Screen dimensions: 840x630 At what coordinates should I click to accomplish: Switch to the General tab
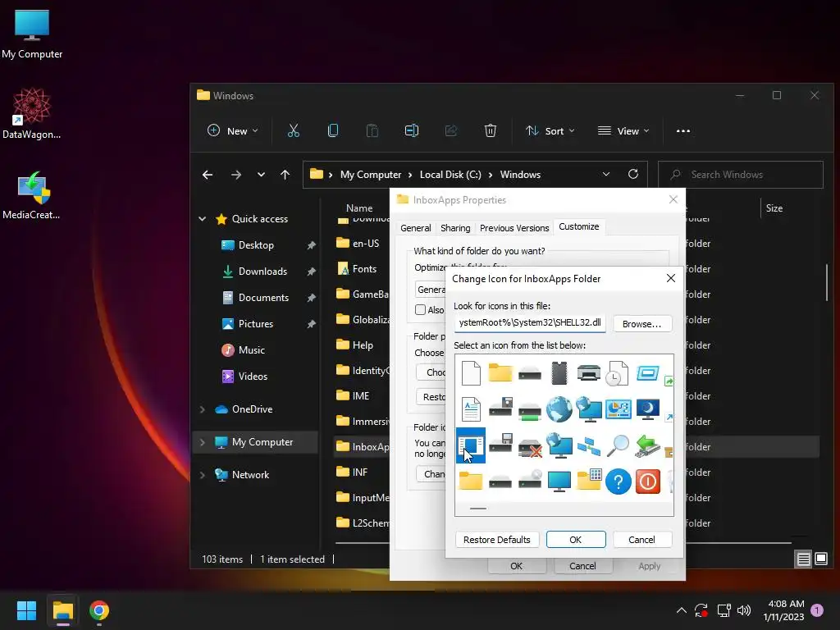click(x=416, y=228)
